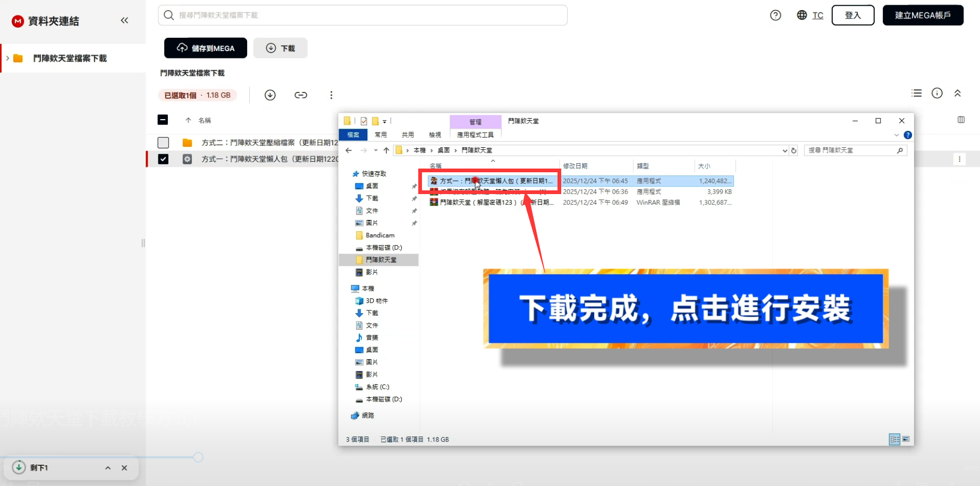Image resolution: width=980 pixels, height=486 pixels.
Task: Check the 方式二 compressed archive row checkbox
Action: (163, 142)
